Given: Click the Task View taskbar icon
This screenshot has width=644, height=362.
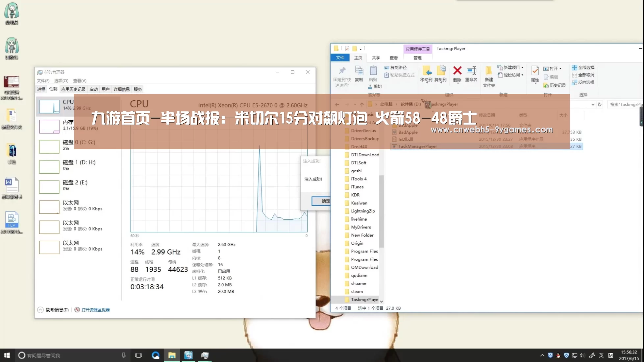Looking at the screenshot, I should (x=138, y=355).
